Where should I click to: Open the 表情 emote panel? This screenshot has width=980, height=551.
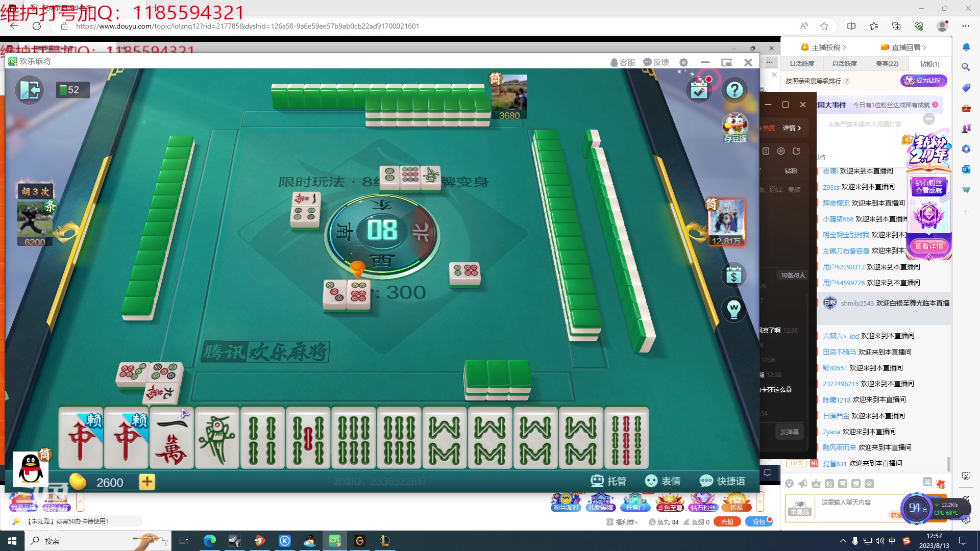(663, 481)
